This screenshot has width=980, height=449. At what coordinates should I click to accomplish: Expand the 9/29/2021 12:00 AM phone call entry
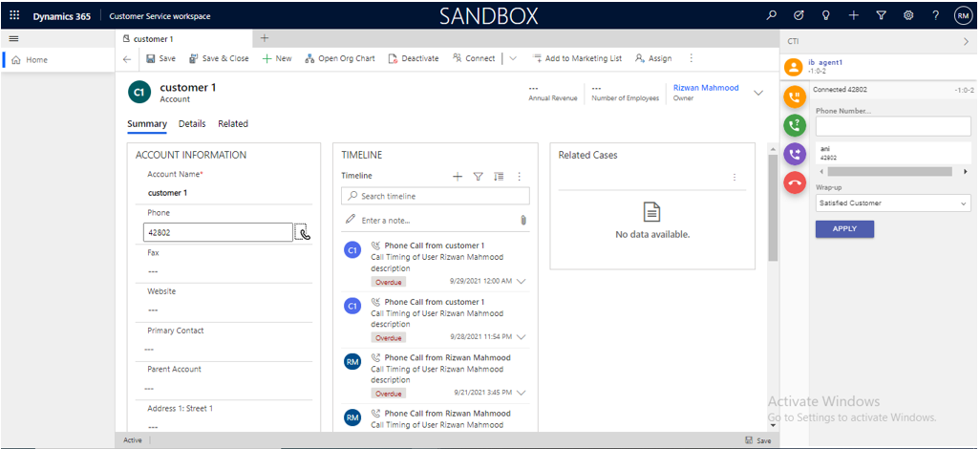[522, 282]
